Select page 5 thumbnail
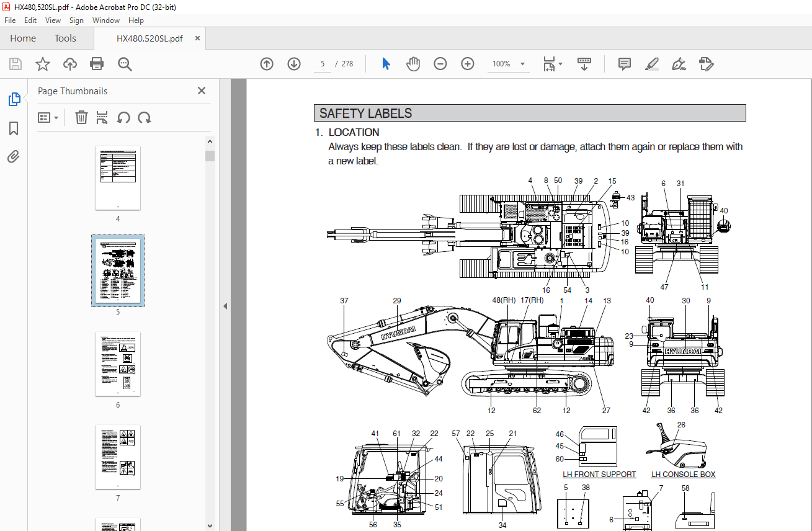 (118, 270)
